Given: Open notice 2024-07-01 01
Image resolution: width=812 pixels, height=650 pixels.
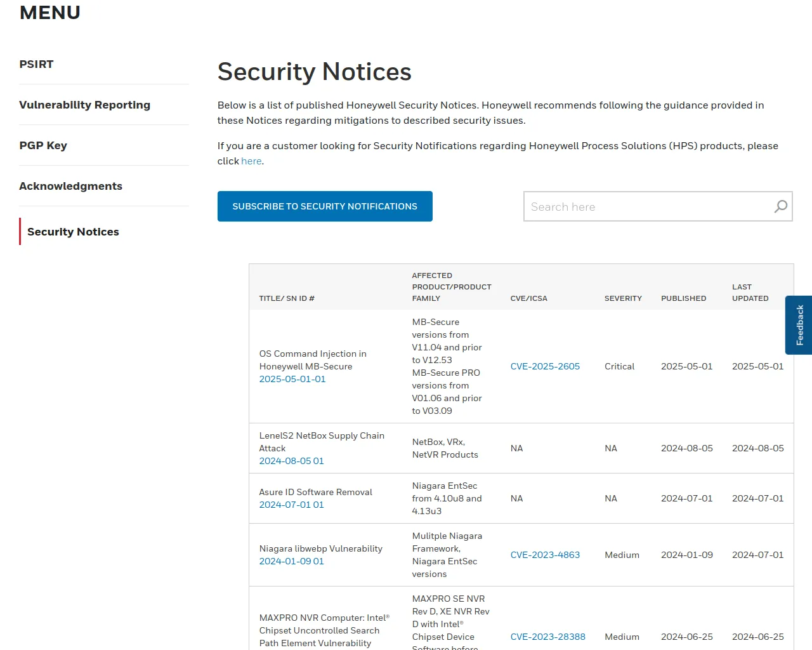Looking at the screenshot, I should 291,505.
